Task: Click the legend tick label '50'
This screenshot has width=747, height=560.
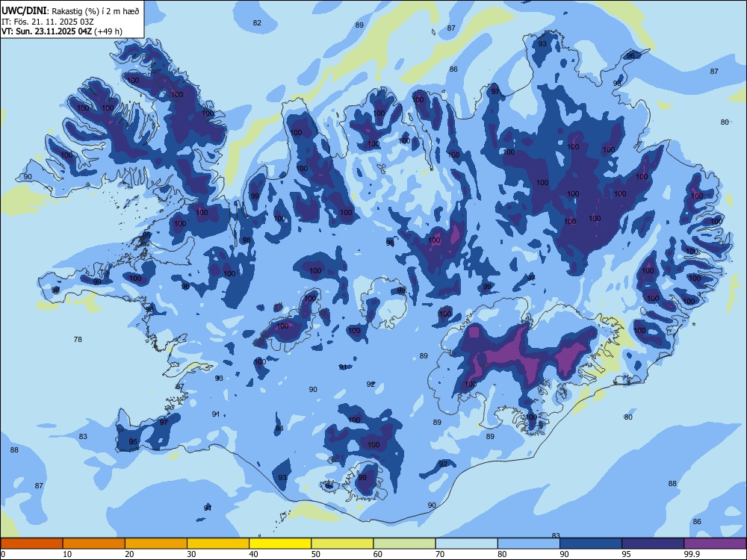Action: (315, 554)
